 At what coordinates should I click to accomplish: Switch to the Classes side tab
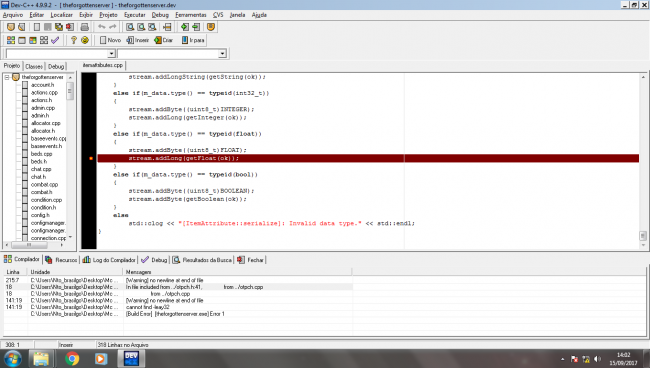pyautogui.click(x=34, y=66)
